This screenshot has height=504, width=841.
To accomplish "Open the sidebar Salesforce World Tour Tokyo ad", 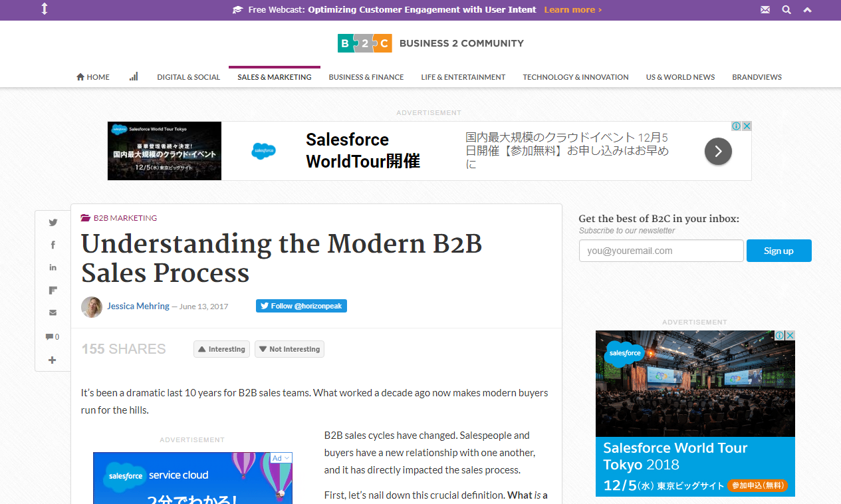I will [695, 414].
